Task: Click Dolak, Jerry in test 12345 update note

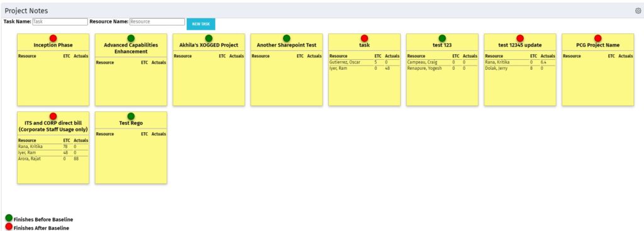Action: point(496,68)
